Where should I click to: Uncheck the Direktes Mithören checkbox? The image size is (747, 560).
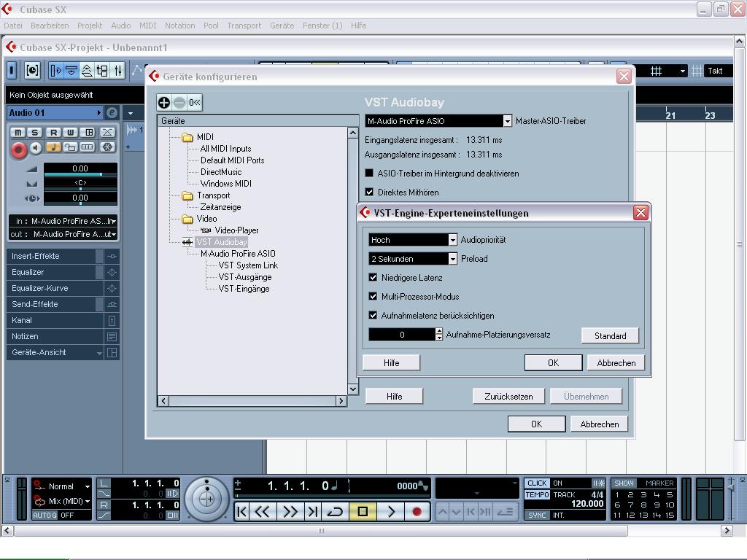coord(369,192)
